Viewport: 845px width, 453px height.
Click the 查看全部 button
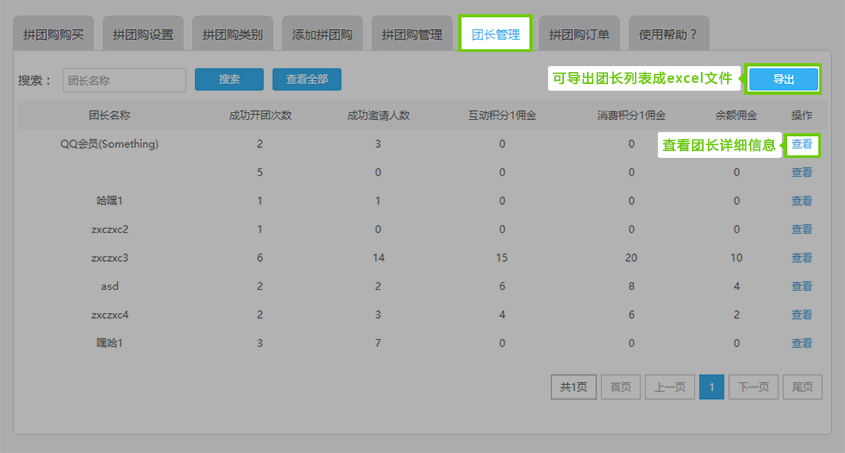pyautogui.click(x=307, y=79)
